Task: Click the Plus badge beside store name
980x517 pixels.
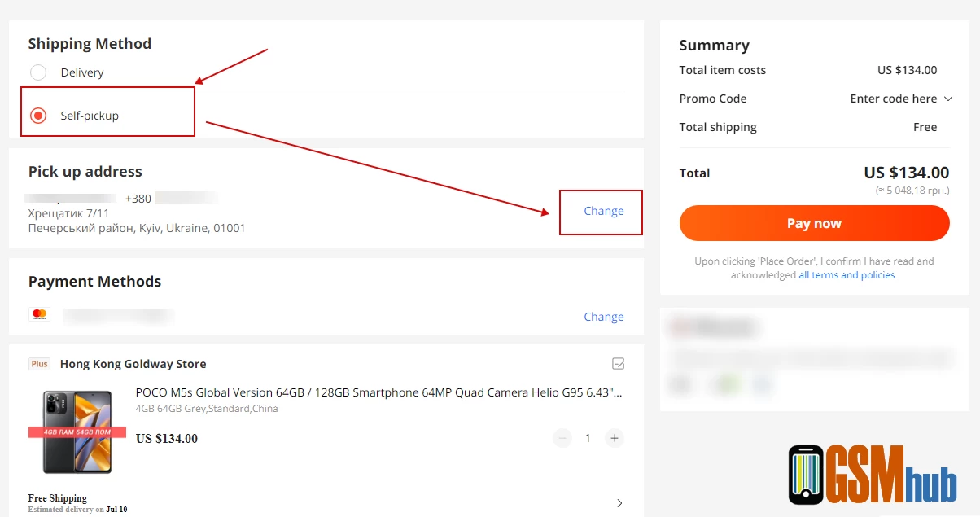Action: pyautogui.click(x=39, y=364)
